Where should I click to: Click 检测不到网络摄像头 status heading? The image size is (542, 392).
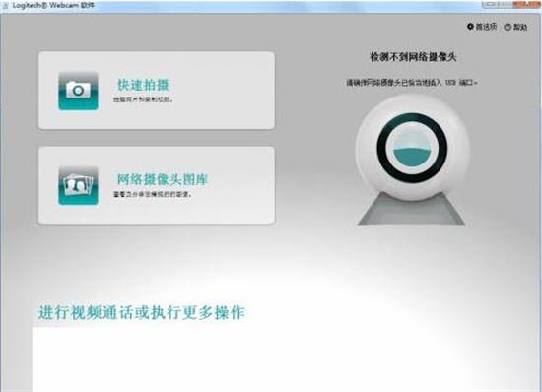[414, 57]
